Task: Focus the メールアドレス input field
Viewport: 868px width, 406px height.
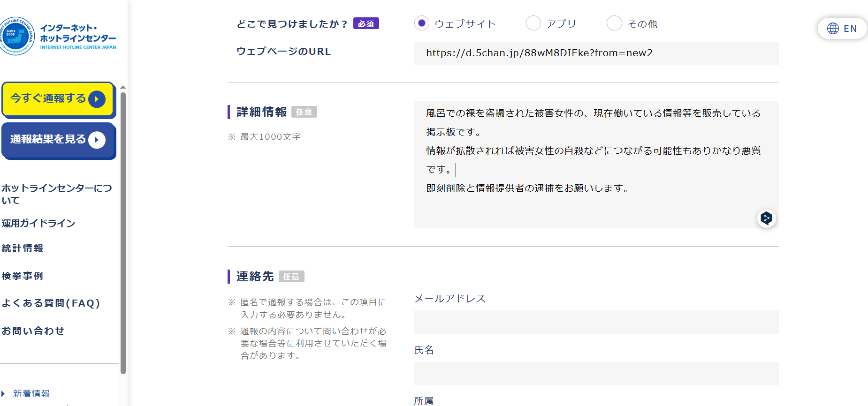Action: pyautogui.click(x=596, y=322)
